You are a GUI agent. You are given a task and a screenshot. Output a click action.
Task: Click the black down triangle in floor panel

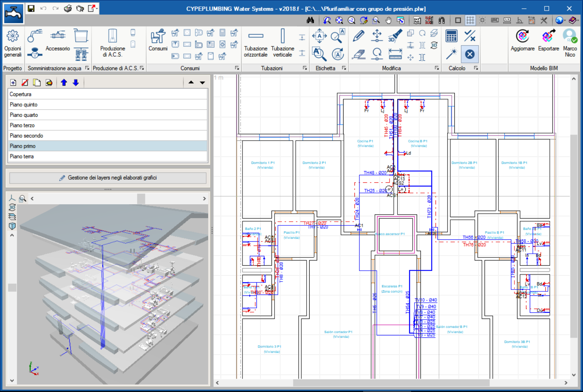tap(203, 83)
